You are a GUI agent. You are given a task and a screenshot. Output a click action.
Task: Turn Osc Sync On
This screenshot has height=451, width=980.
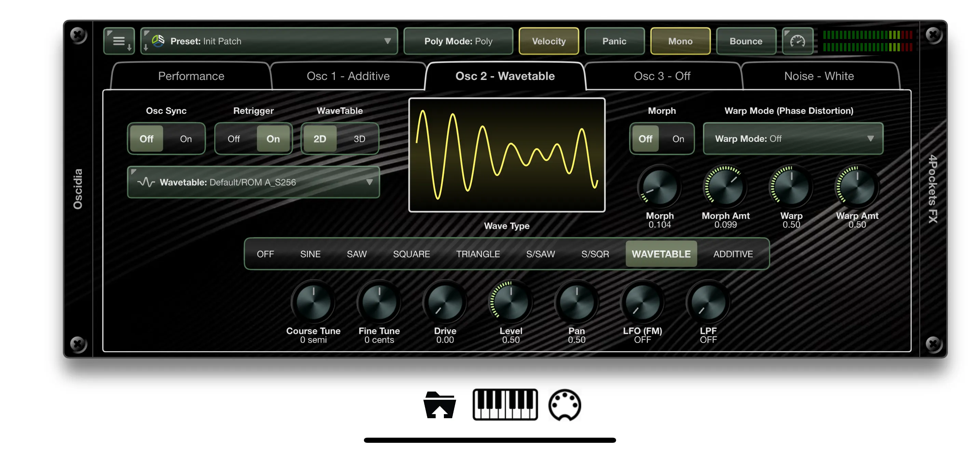click(x=186, y=139)
